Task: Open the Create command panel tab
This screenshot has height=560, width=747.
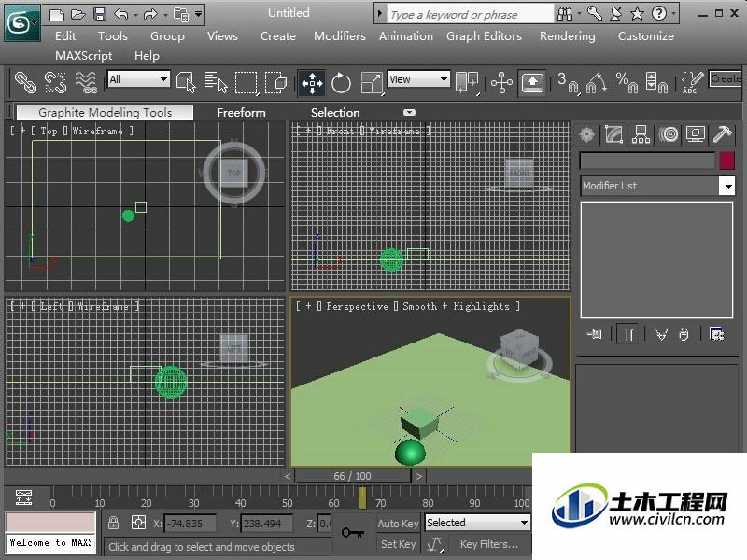Action: click(587, 134)
